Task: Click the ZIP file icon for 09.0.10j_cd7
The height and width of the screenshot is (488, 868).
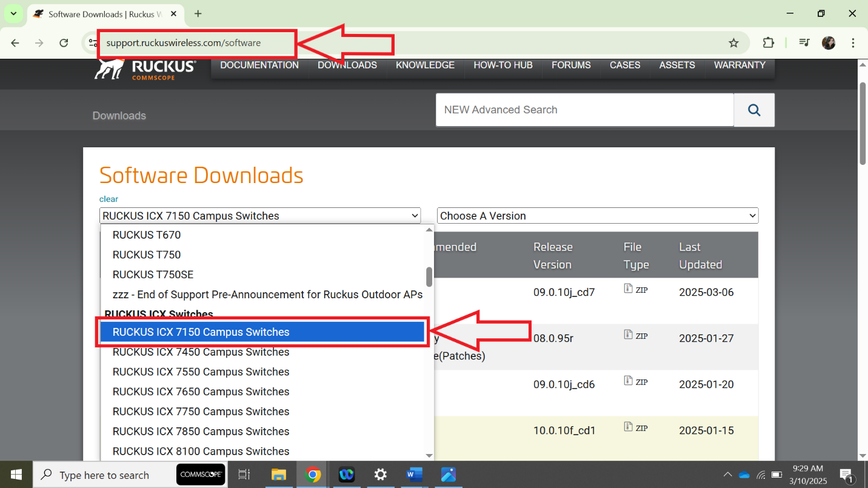Action: point(628,289)
